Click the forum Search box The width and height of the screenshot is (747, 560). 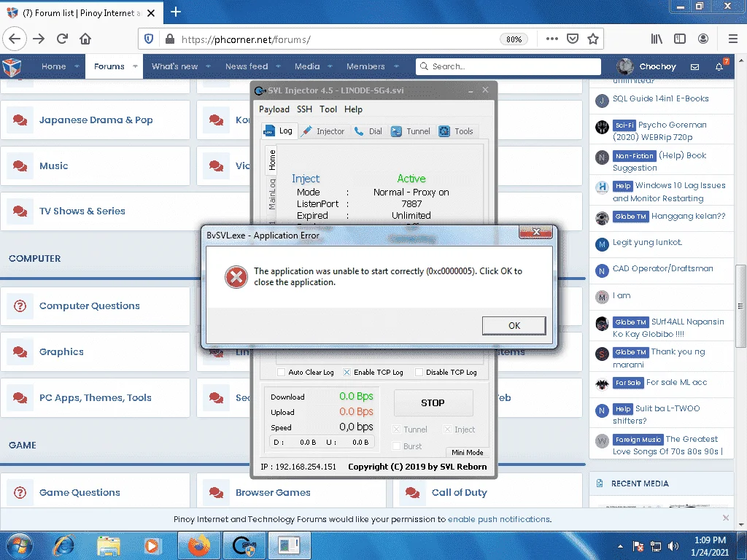click(x=508, y=66)
